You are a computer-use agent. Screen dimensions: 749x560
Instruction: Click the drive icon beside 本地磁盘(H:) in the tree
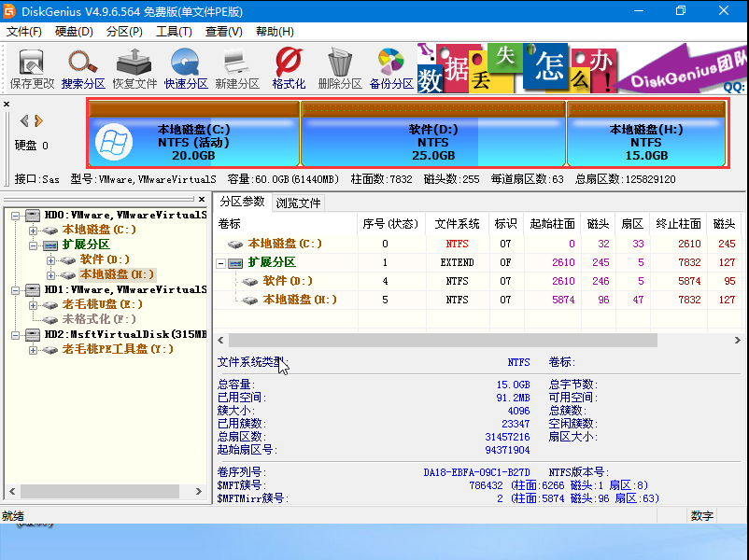(68, 275)
